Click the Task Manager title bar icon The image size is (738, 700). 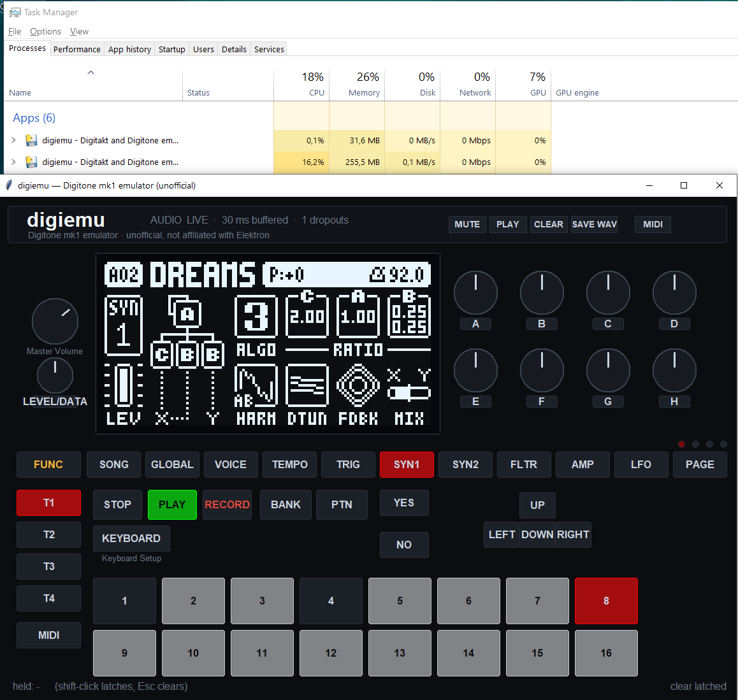click(x=15, y=12)
